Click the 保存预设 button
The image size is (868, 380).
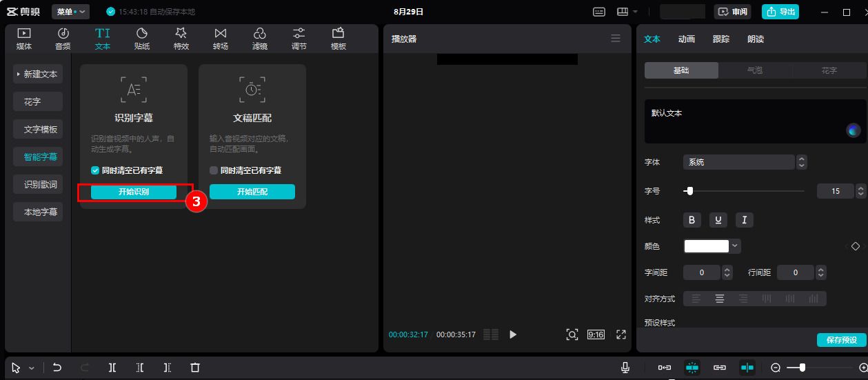tap(841, 340)
